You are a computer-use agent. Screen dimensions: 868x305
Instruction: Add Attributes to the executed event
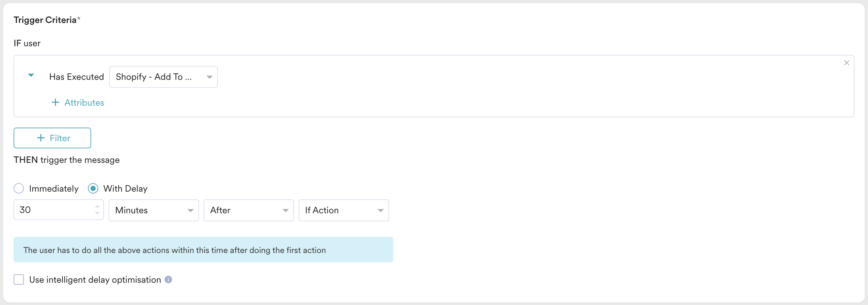point(78,102)
